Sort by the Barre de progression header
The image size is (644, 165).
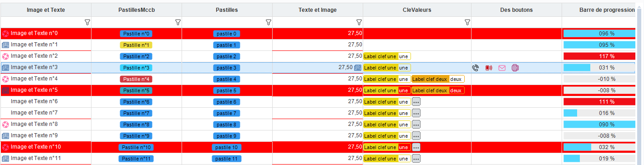coord(607,10)
